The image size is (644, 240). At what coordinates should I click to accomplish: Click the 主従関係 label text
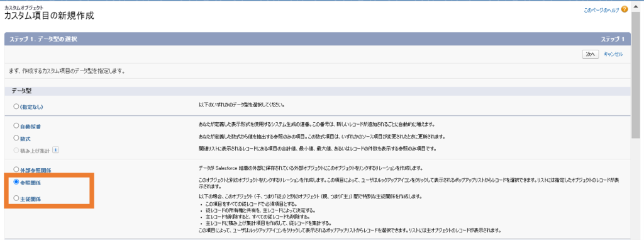click(x=30, y=199)
